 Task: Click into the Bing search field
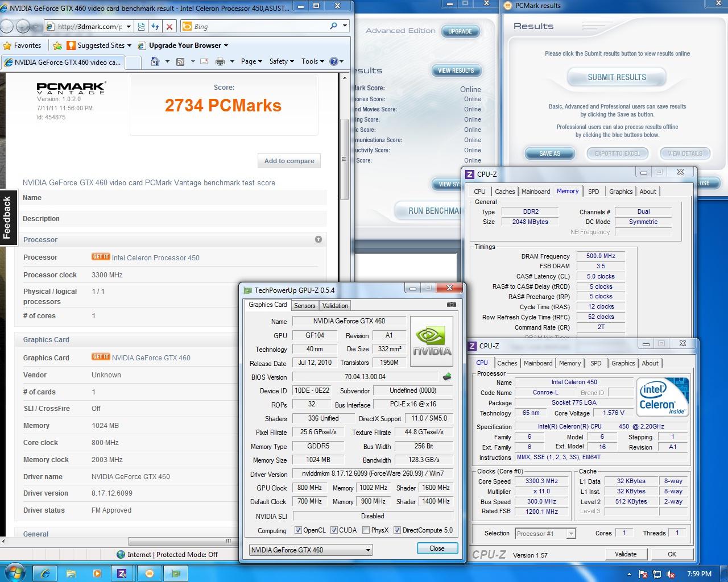pos(260,26)
